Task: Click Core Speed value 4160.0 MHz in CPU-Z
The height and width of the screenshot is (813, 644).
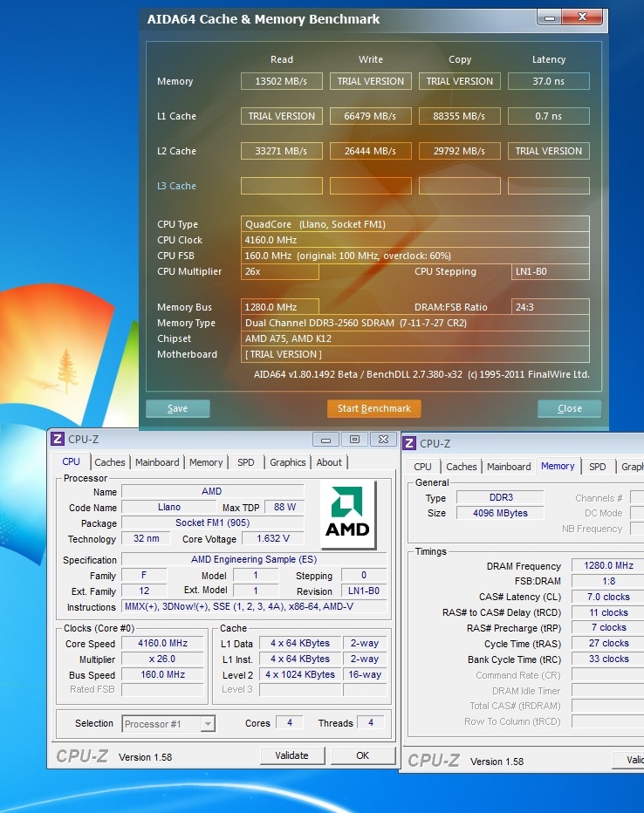Action: pyautogui.click(x=163, y=644)
